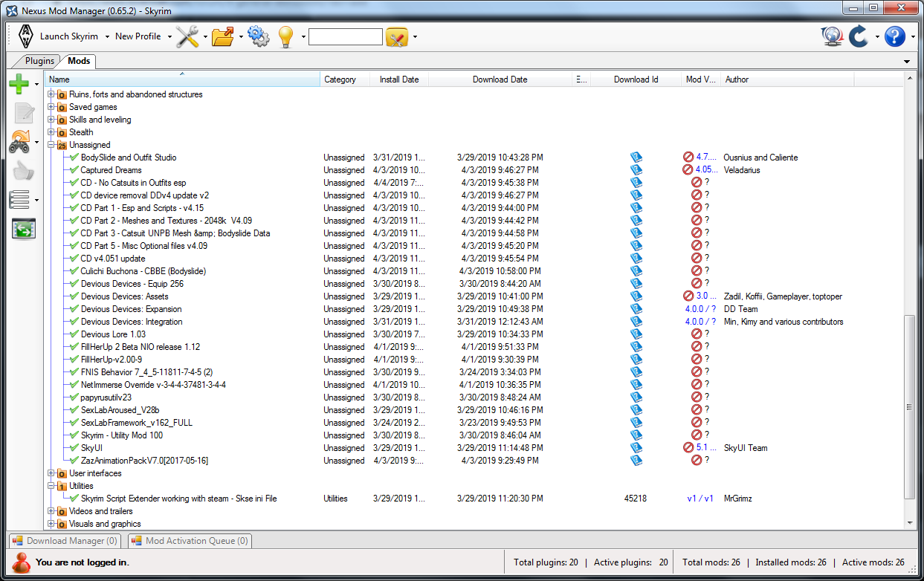This screenshot has width=924, height=581.
Task: Click the green plus add mod icon
Action: pos(19,84)
